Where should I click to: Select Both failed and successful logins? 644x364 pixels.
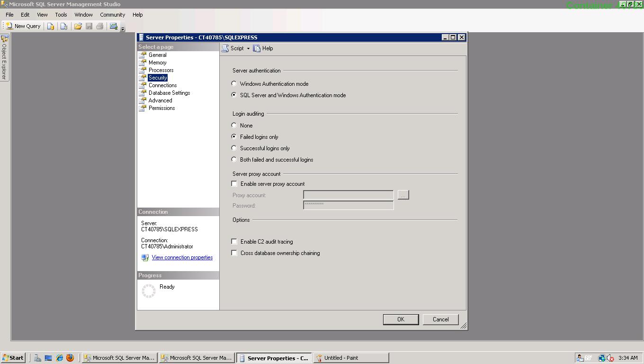(234, 160)
